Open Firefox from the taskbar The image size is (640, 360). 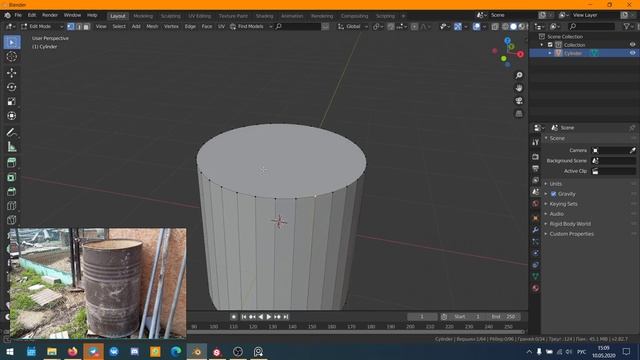coord(73,351)
